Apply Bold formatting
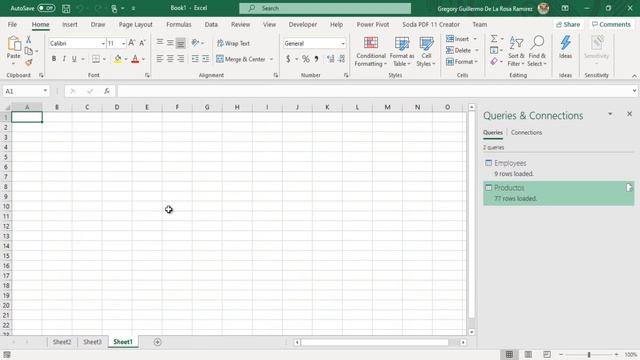 [x=54, y=59]
